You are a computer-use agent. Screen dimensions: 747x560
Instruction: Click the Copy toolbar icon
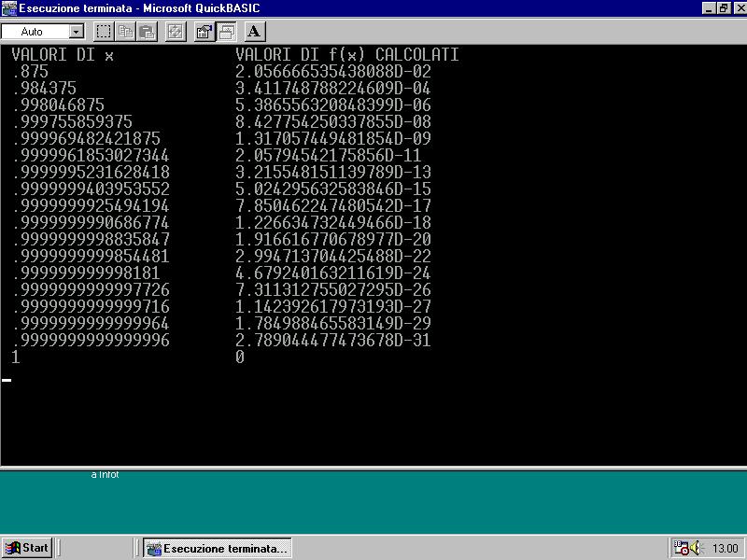(x=125, y=32)
